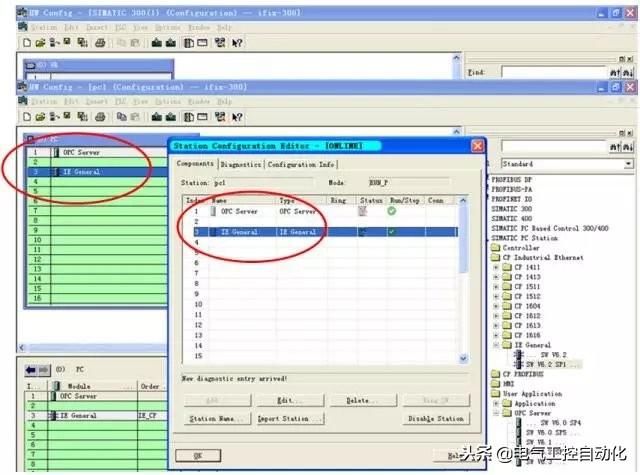Click the Disable Station button

436,419
